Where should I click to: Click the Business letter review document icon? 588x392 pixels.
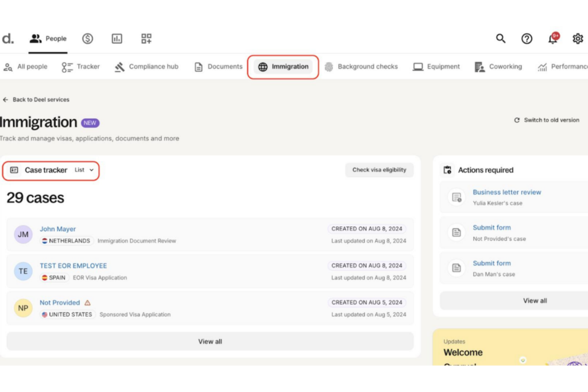457,197
